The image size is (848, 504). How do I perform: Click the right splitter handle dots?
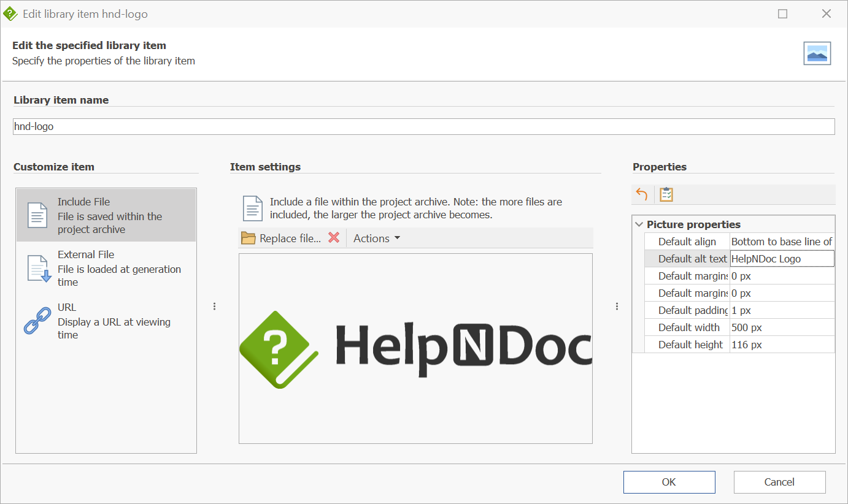[617, 307]
